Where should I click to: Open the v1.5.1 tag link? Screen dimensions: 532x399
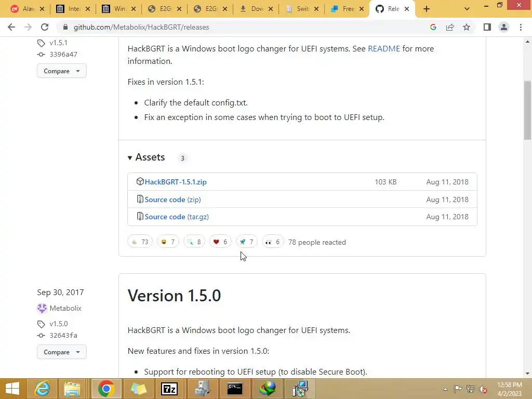(x=58, y=43)
